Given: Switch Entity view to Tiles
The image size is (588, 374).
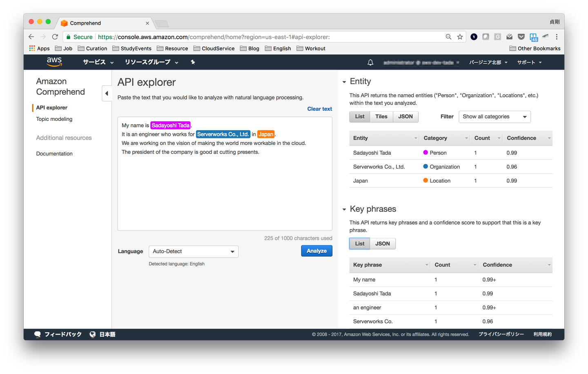Looking at the screenshot, I should 381,117.
